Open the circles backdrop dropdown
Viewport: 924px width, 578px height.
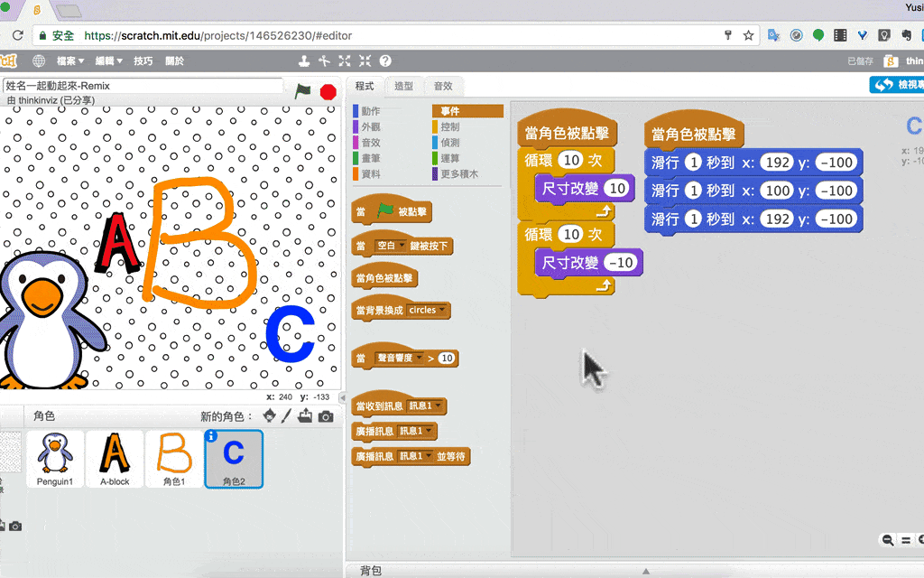427,311
